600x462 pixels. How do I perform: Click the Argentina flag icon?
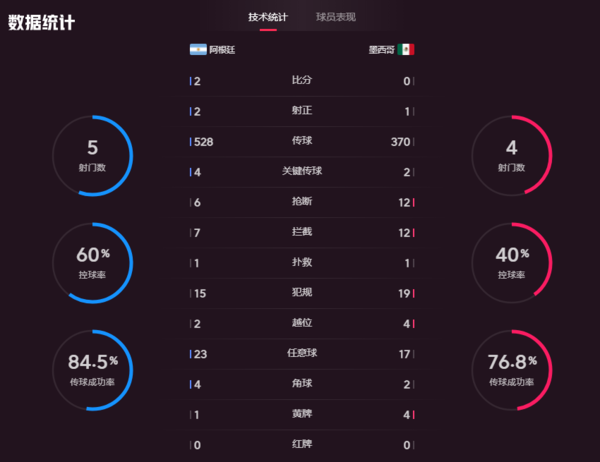pyautogui.click(x=198, y=49)
